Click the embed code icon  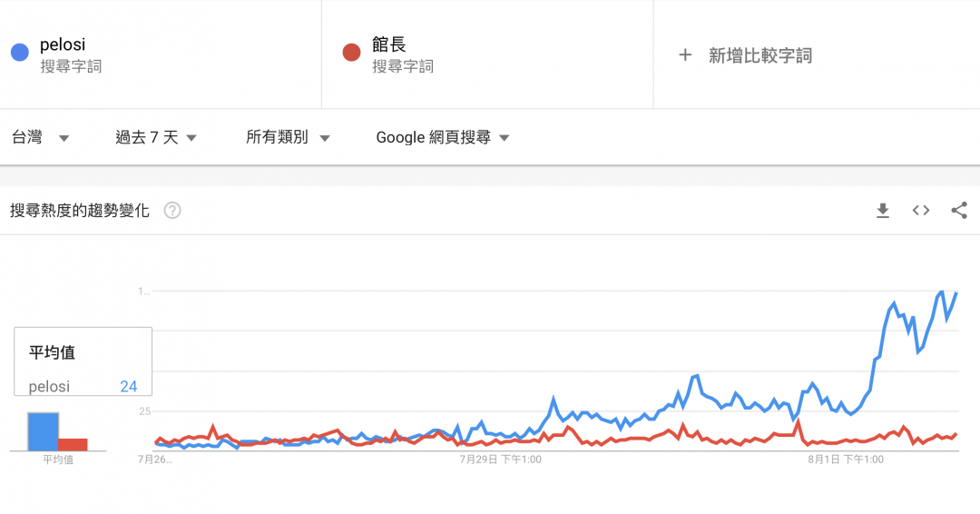(921, 211)
